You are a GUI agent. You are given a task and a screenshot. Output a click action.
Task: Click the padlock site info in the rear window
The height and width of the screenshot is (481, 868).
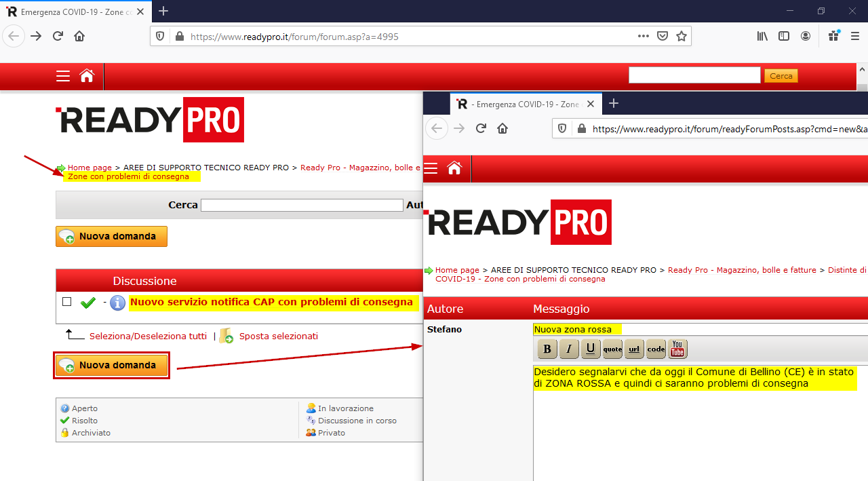tap(179, 37)
